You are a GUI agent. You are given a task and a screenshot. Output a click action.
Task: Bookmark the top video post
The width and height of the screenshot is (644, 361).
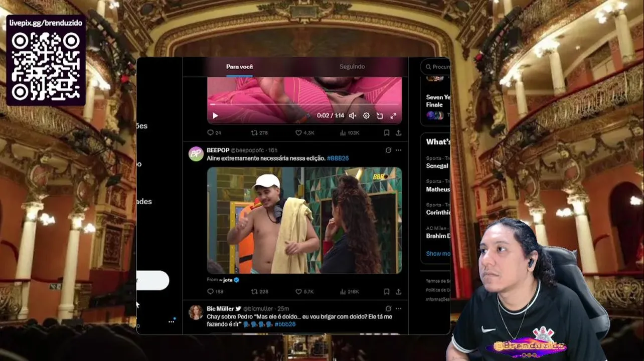387,133
